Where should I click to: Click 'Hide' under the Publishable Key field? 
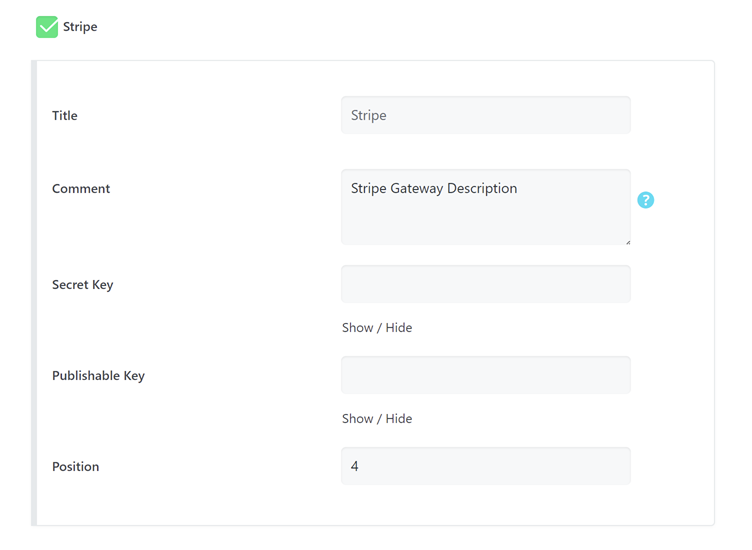point(399,419)
